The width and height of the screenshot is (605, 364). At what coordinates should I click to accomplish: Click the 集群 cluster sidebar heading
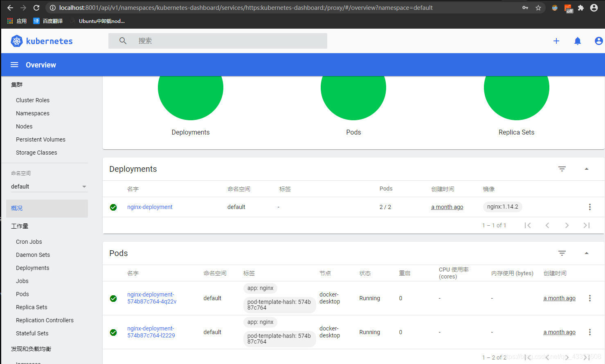[17, 85]
